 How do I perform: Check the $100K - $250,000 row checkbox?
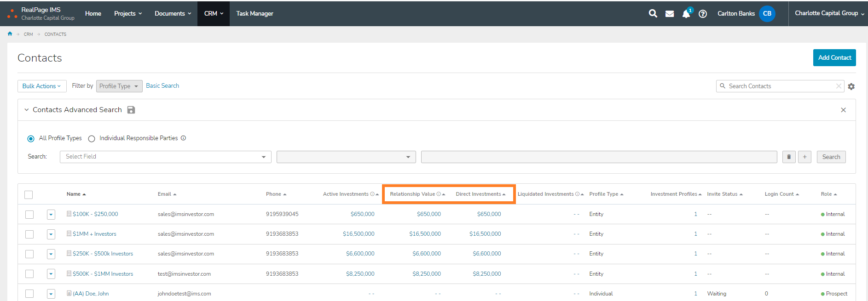[29, 214]
